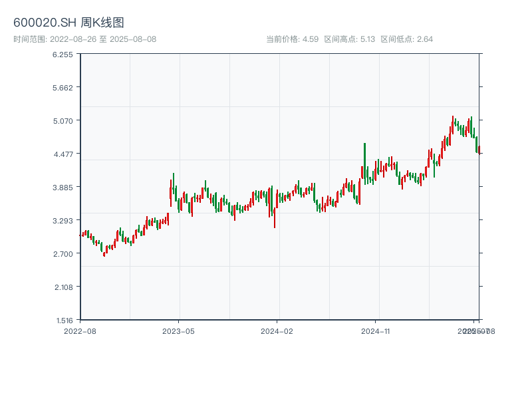Select the 2023-05 date axis label
This screenshot has width=532, height=399.
178,331
